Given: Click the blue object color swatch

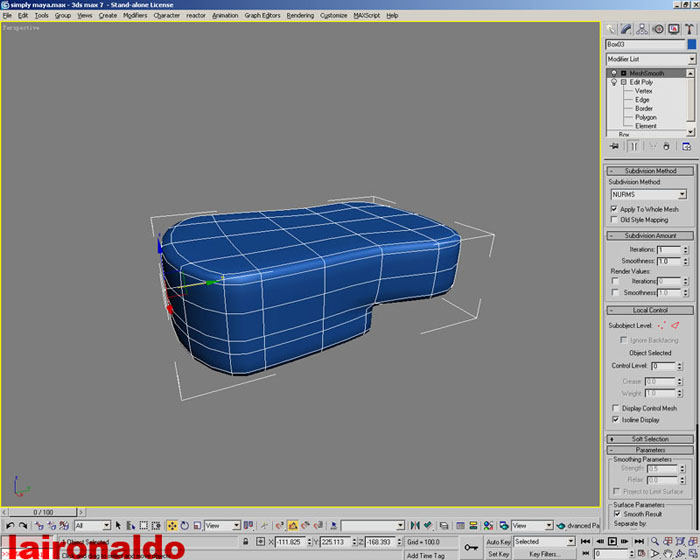Looking at the screenshot, I should pos(691,44).
